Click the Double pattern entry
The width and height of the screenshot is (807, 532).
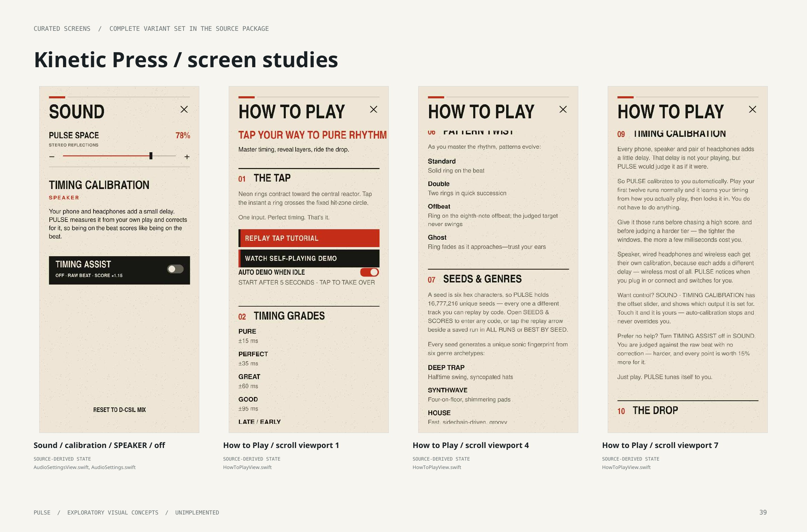pyautogui.click(x=467, y=188)
